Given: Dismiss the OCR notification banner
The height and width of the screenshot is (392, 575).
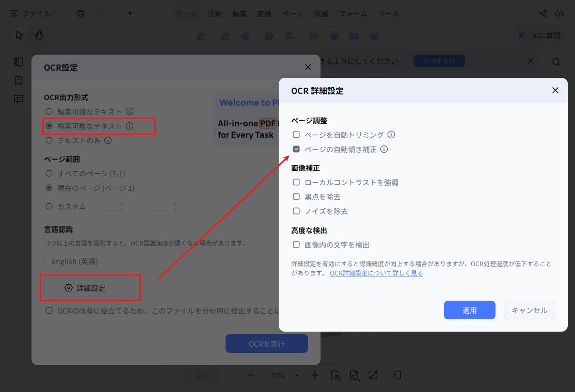Looking at the screenshot, I should [530, 61].
